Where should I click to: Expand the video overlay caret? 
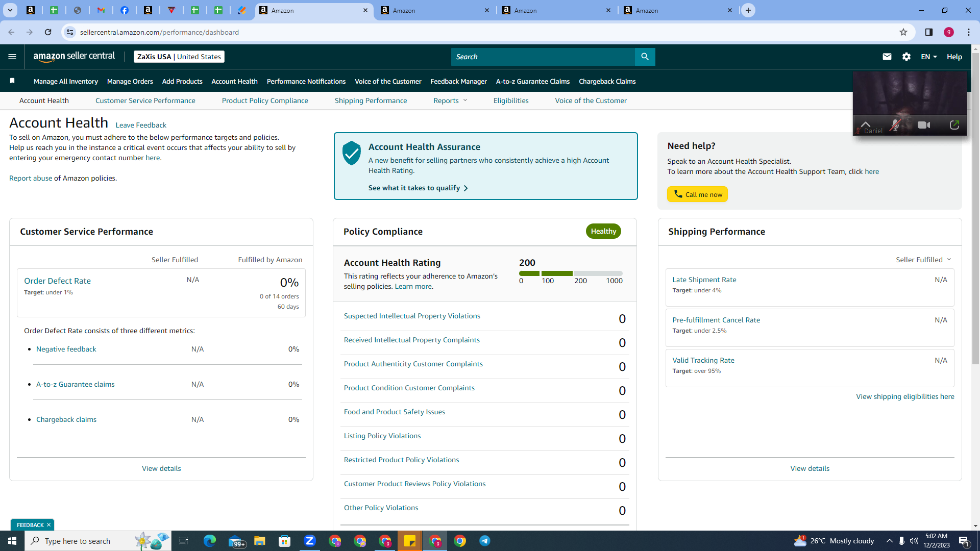click(866, 123)
